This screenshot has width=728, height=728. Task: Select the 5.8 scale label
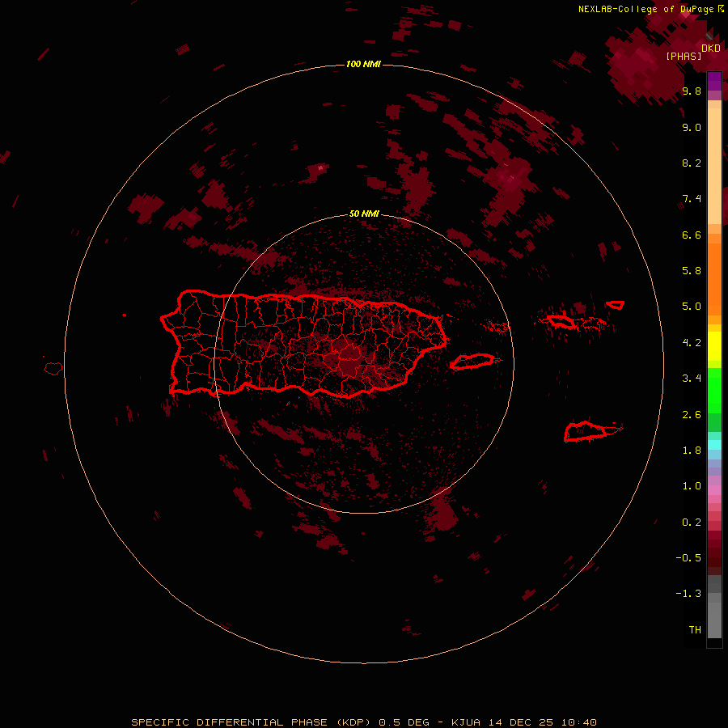[692, 271]
